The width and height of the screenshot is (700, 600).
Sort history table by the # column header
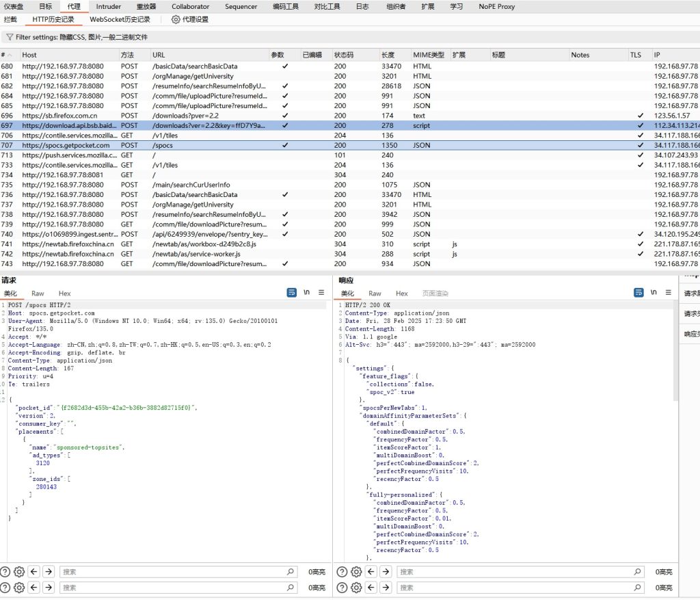tap(4, 55)
